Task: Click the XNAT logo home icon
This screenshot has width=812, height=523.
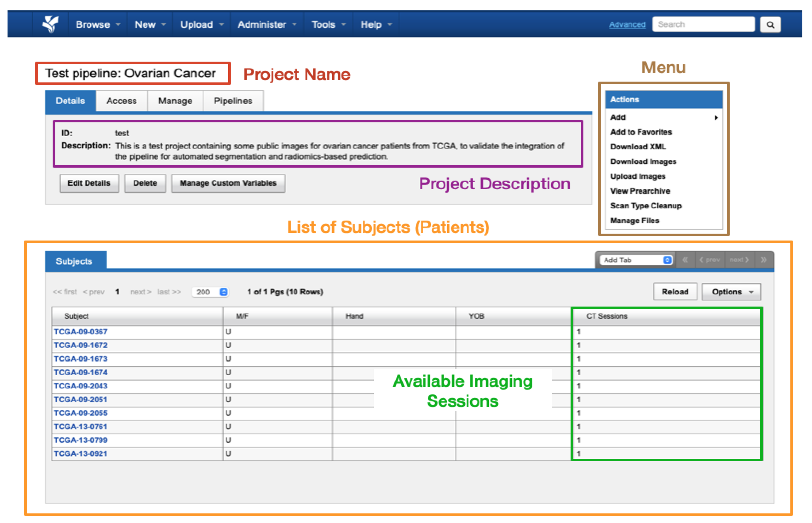Action: click(x=50, y=24)
